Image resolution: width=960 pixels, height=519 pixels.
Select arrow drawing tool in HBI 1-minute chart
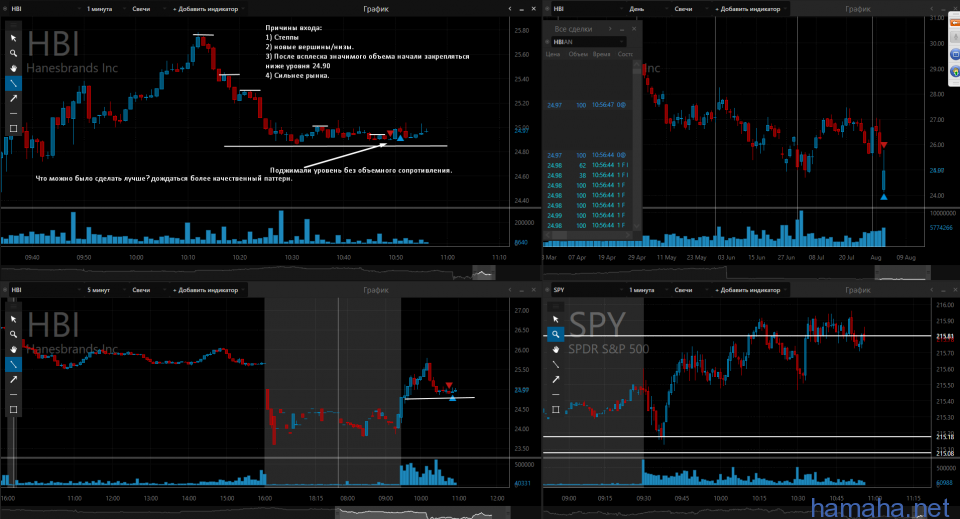pos(13,98)
